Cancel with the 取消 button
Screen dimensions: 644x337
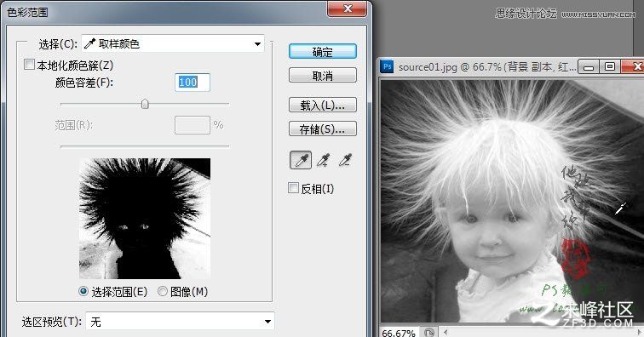coord(322,76)
